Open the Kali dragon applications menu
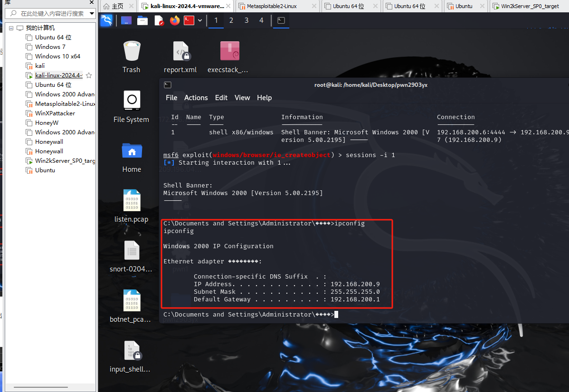This screenshot has height=392, width=569. click(106, 20)
